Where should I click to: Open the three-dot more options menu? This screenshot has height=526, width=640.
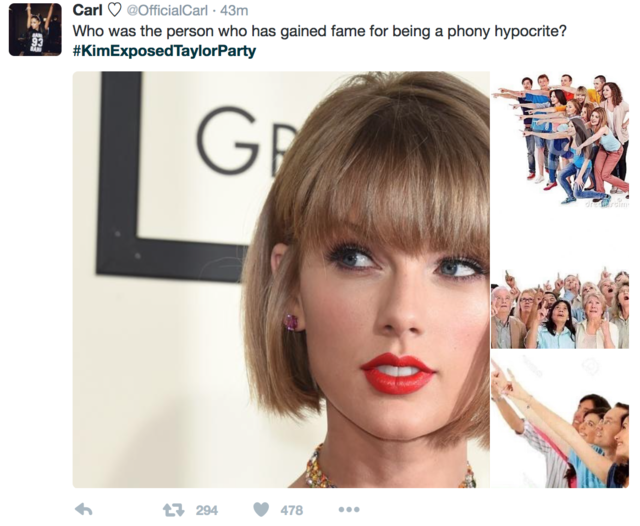coord(349,510)
